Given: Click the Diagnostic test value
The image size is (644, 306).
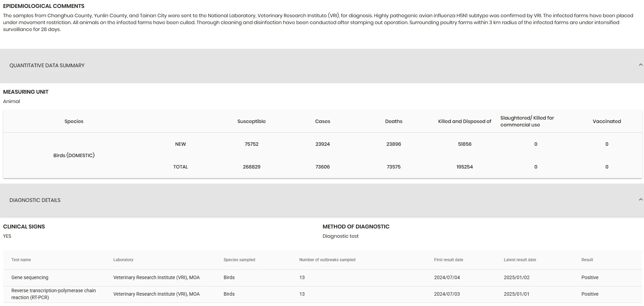Looking at the screenshot, I should point(340,236).
